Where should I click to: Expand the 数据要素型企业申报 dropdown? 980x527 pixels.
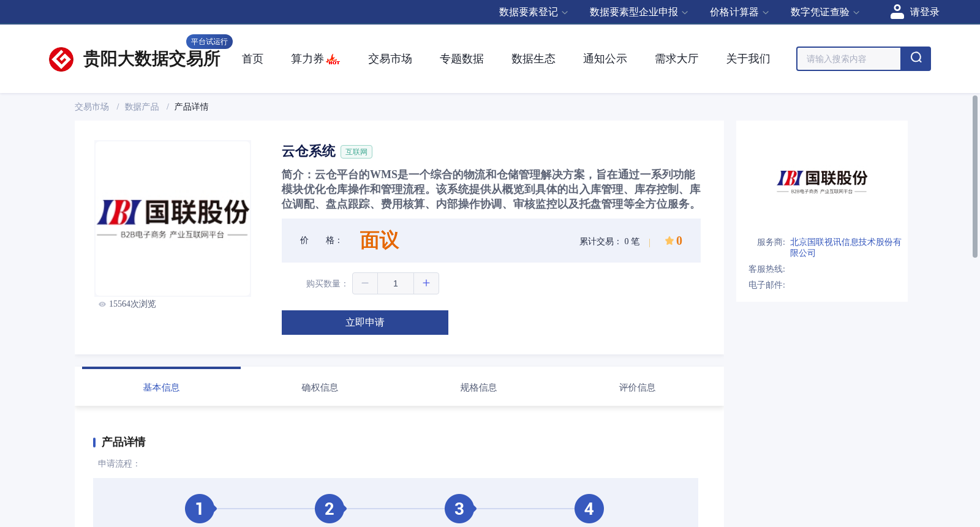638,12
